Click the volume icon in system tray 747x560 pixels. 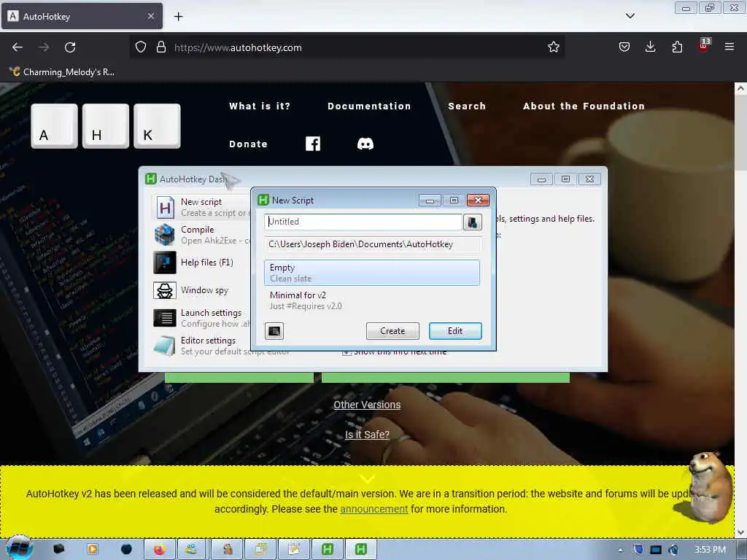coord(673,550)
